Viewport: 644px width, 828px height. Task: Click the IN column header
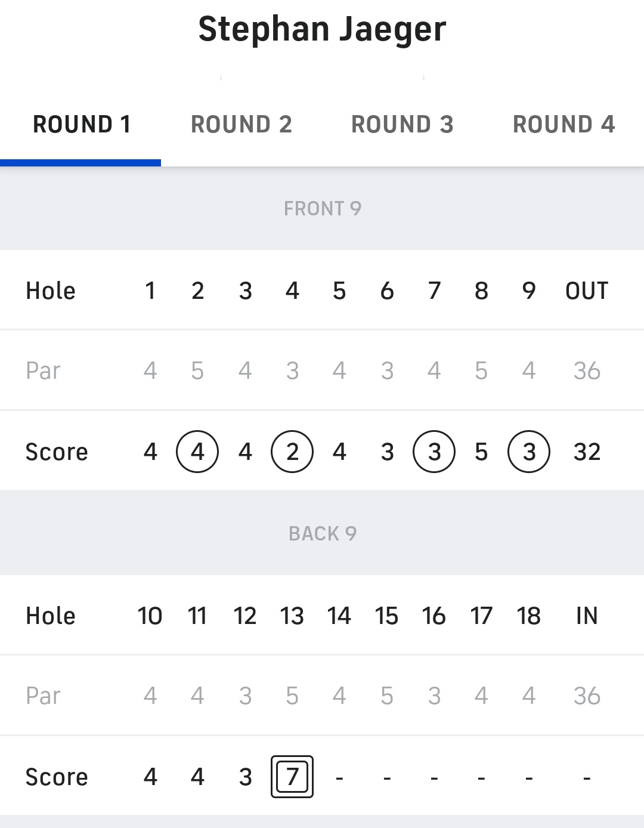click(x=587, y=616)
